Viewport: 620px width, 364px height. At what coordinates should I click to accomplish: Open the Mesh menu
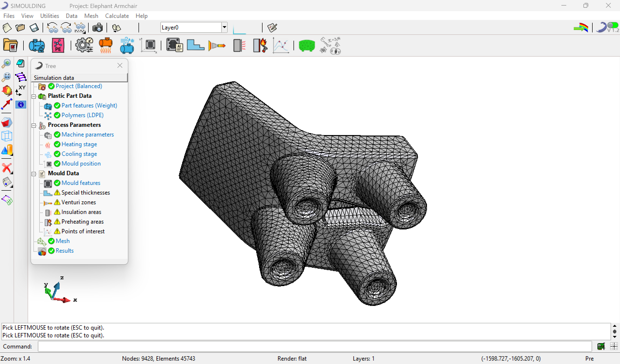click(x=91, y=16)
